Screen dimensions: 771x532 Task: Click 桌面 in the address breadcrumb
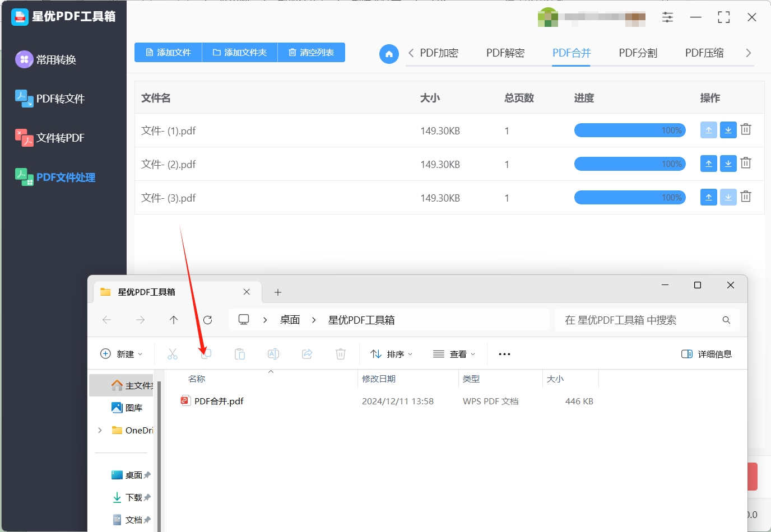(290, 320)
